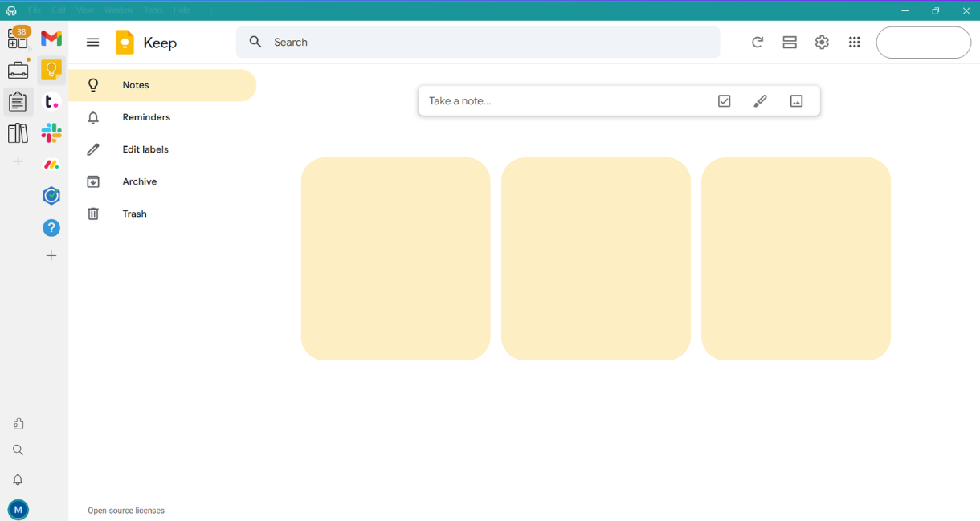Create a new checklist note

724,100
